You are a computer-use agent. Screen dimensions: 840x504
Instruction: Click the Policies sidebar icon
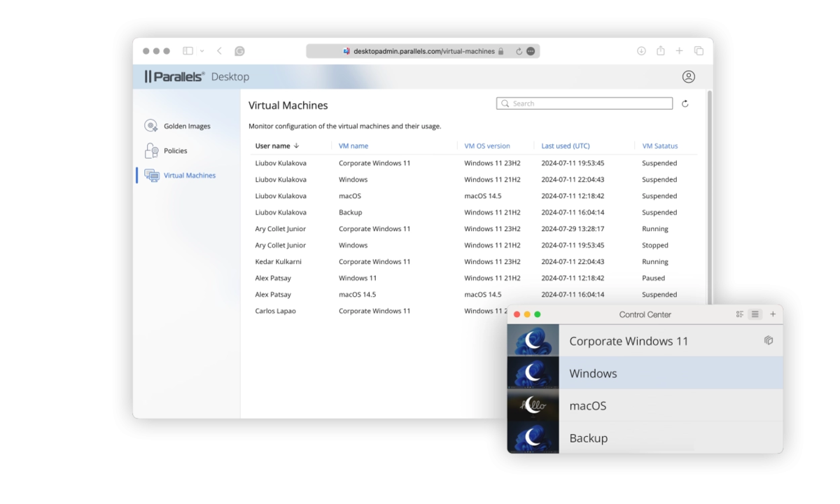click(x=151, y=150)
